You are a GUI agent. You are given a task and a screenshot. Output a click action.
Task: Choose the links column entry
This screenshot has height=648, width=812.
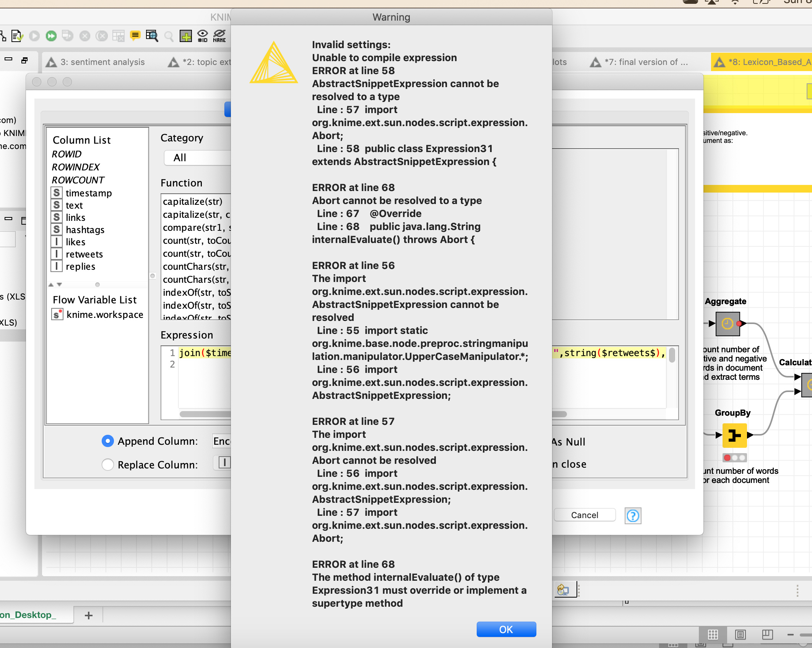(x=75, y=217)
